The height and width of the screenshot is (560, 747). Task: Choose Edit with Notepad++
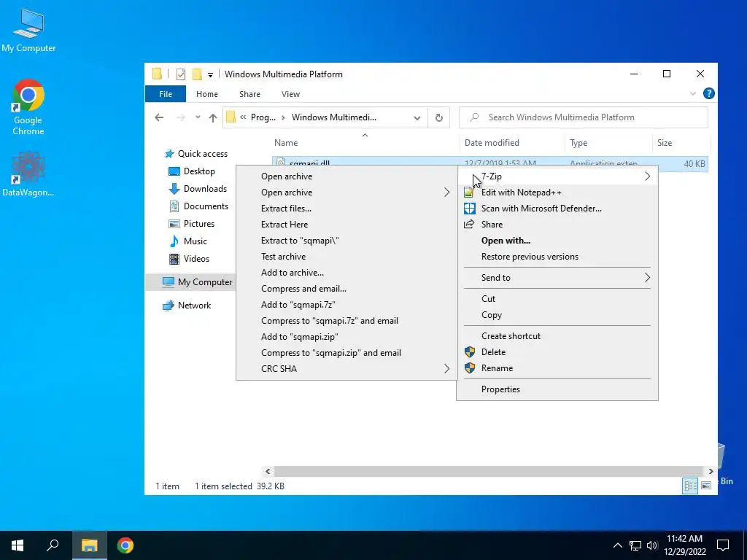pos(557,192)
